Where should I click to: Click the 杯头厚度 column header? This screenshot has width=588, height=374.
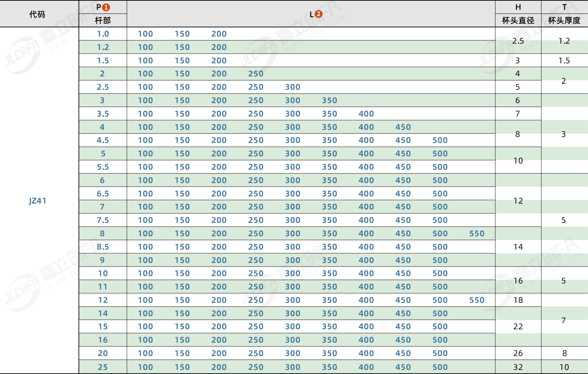pos(564,20)
